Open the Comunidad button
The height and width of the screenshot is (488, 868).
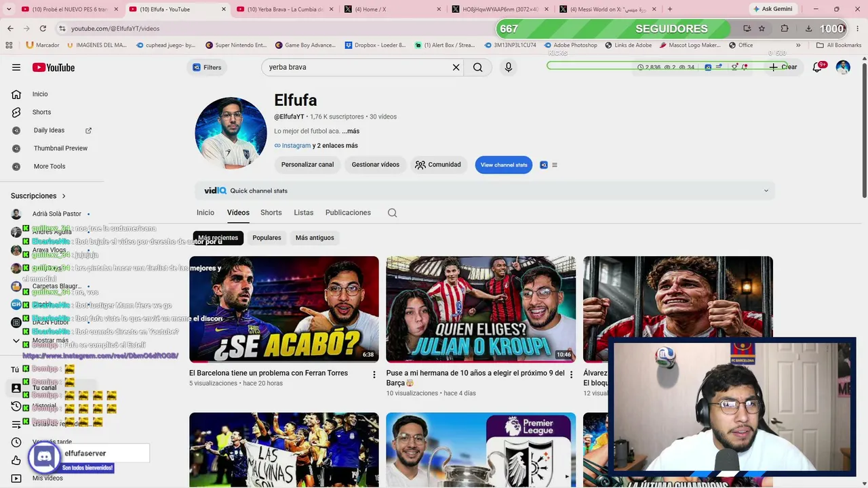(x=437, y=165)
